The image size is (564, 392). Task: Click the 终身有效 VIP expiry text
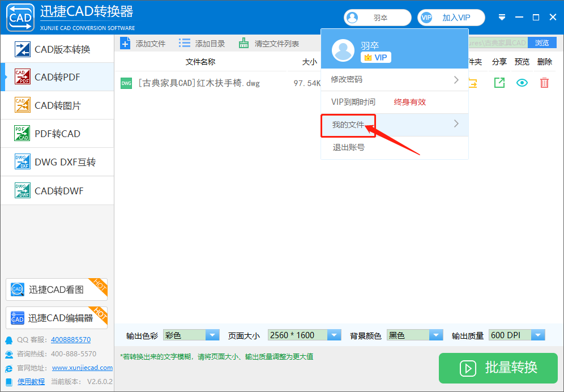click(409, 102)
